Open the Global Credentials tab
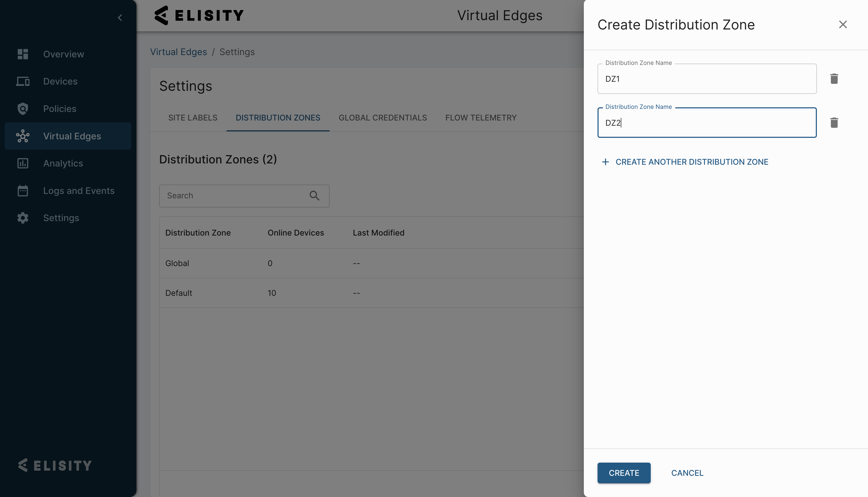The width and height of the screenshot is (868, 497). pos(383,118)
